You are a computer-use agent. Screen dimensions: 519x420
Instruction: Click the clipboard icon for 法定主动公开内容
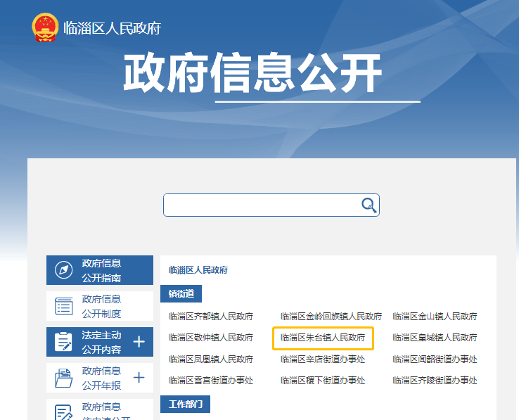click(64, 342)
